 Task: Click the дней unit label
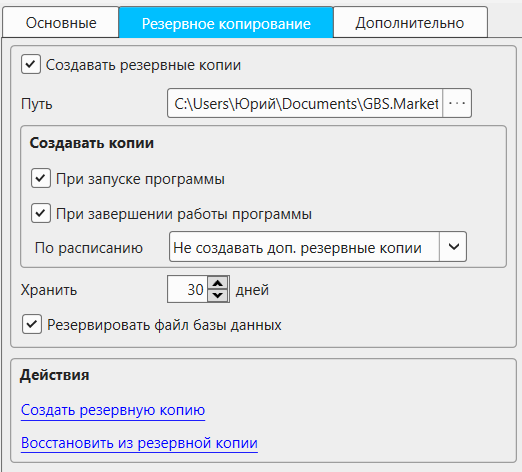(252, 290)
